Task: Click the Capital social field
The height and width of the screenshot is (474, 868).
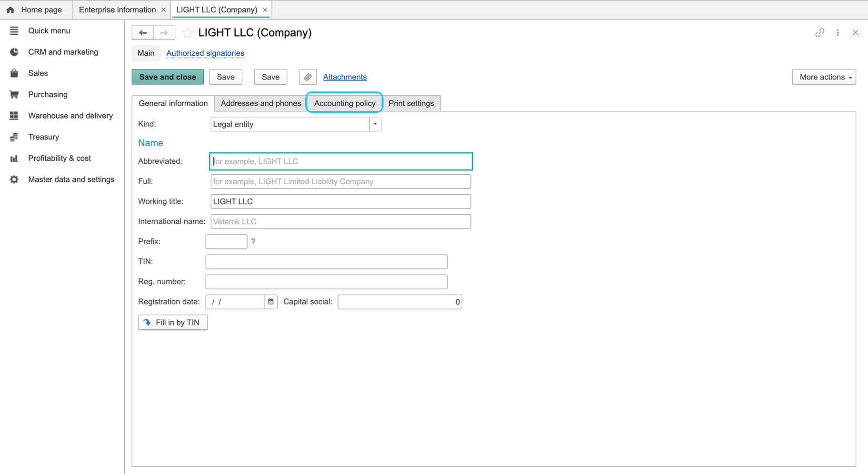Action: [x=400, y=302]
